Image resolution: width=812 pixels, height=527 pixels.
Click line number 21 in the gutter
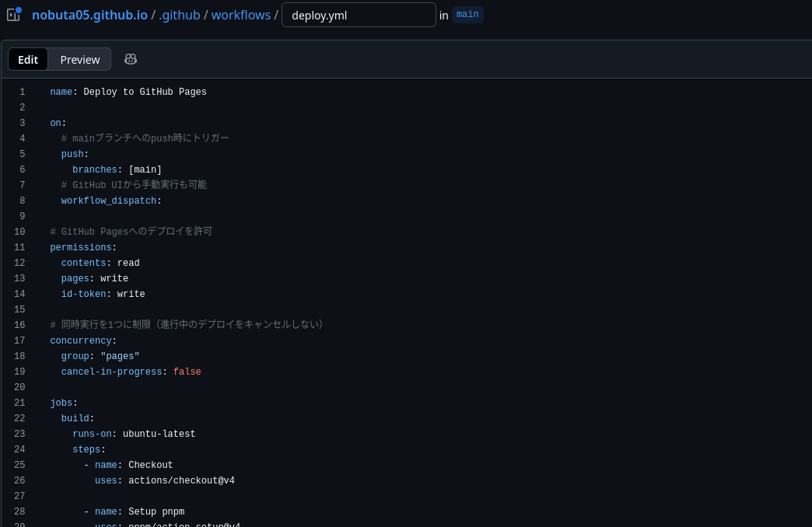click(x=19, y=403)
